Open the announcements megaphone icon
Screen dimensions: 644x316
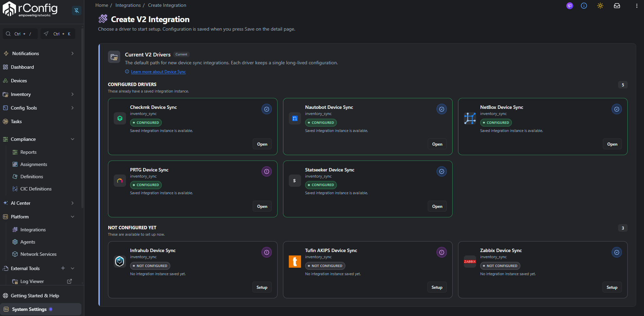pyautogui.click(x=570, y=6)
